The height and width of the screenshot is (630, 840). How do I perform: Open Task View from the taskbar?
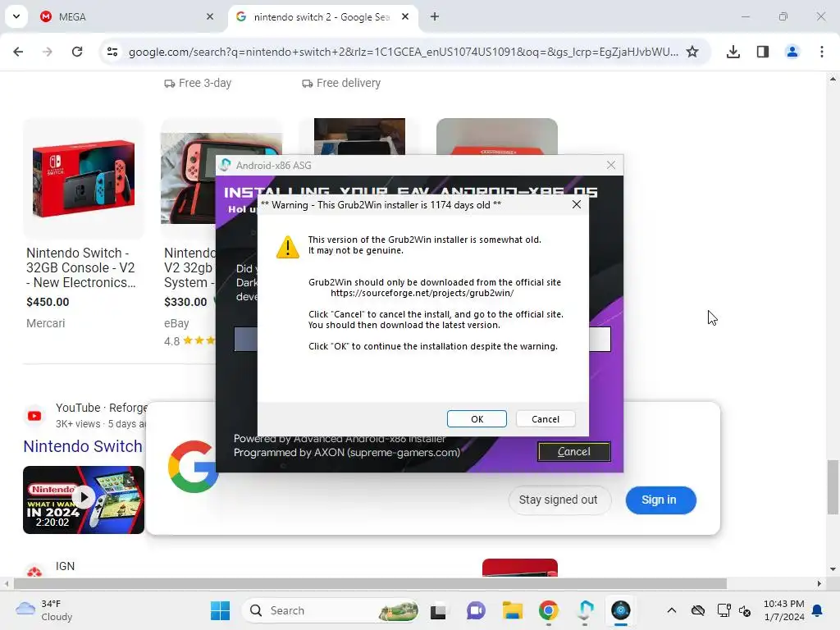click(x=438, y=610)
